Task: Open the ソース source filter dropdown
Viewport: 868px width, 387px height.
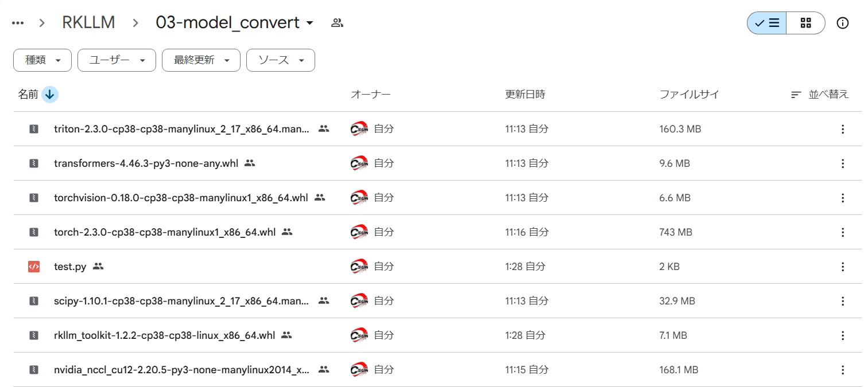Action: [x=280, y=60]
